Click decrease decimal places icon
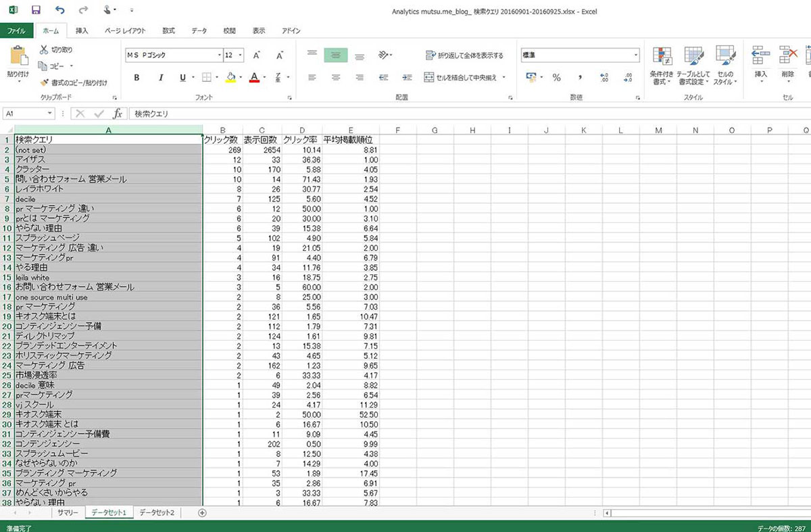811x532 pixels. click(628, 78)
